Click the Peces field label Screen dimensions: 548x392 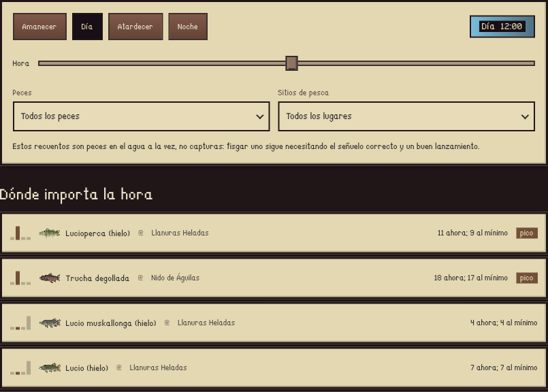[x=22, y=93]
